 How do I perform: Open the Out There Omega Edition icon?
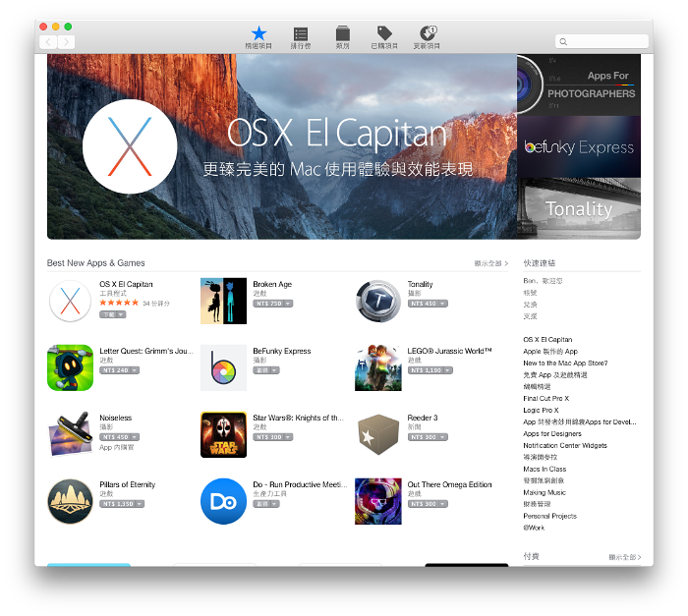377,501
